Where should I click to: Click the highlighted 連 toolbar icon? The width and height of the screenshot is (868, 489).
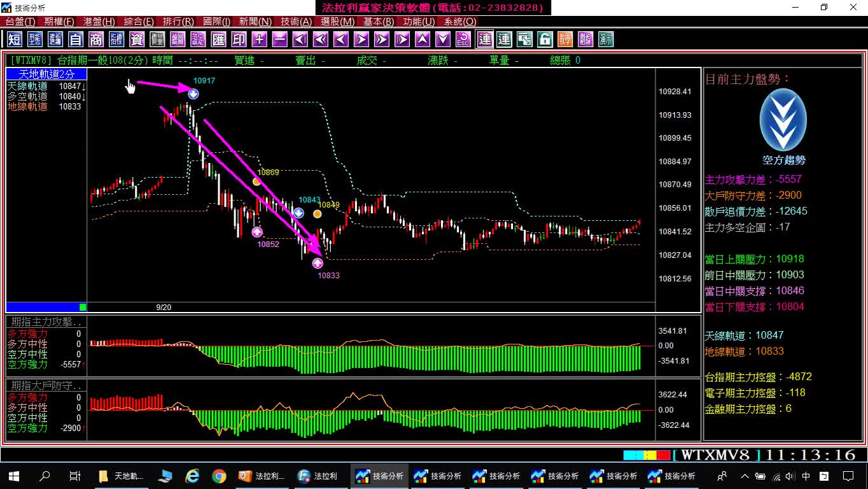[485, 39]
